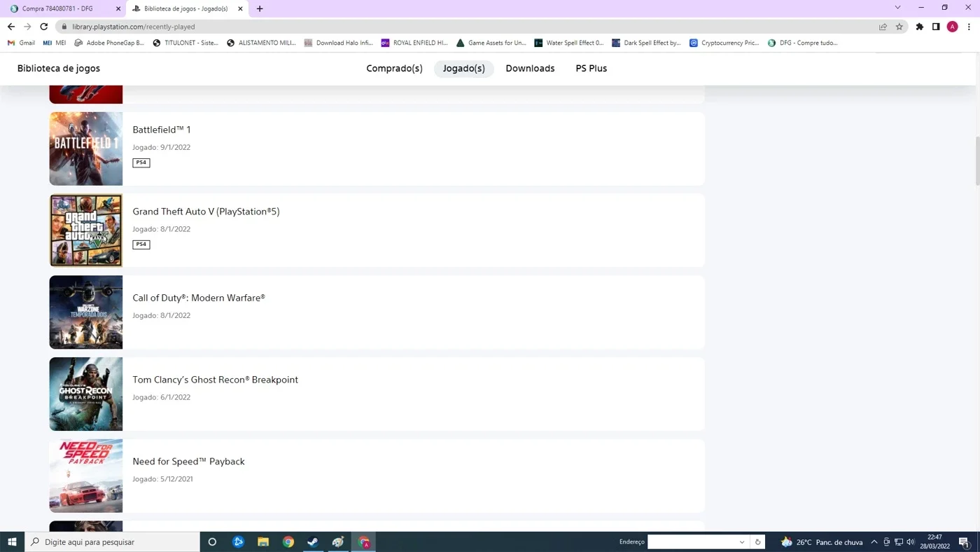Click the Jogado: 6/1/2022 date text
The image size is (980, 552).
click(162, 397)
